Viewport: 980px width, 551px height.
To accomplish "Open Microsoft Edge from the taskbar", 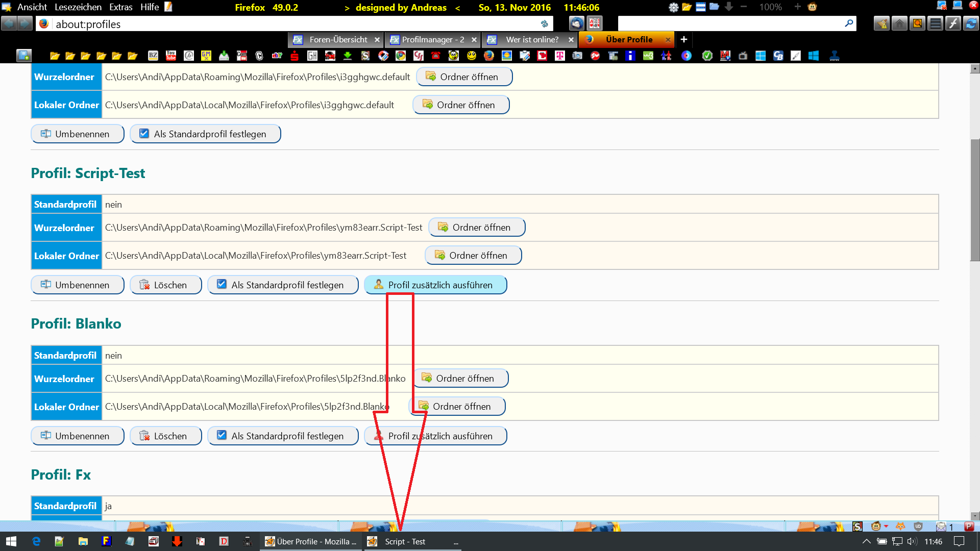I will click(x=36, y=541).
